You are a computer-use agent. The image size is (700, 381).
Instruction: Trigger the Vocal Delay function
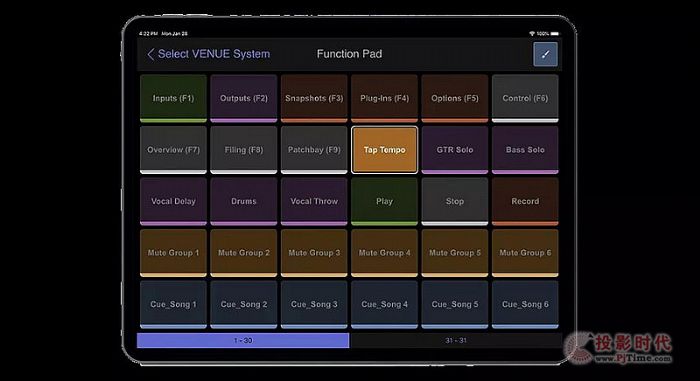pos(173,201)
